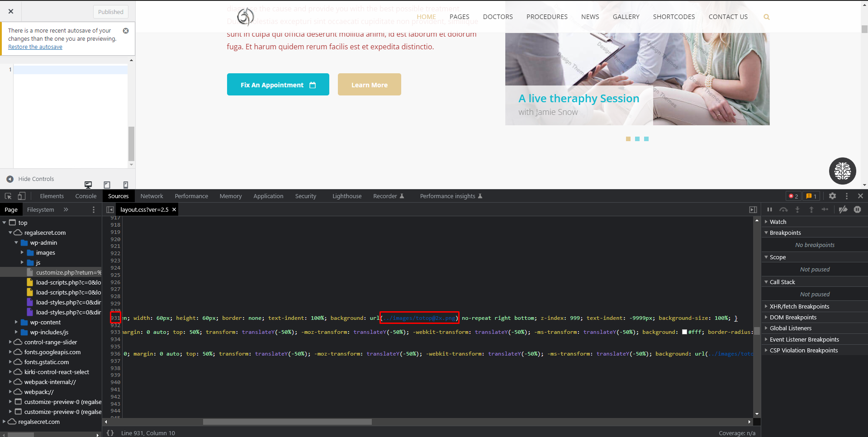Deactivate all breakpoints toggle

tap(843, 209)
